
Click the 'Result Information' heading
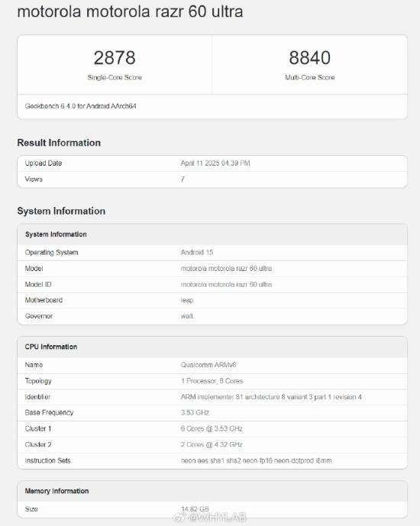[59, 143]
